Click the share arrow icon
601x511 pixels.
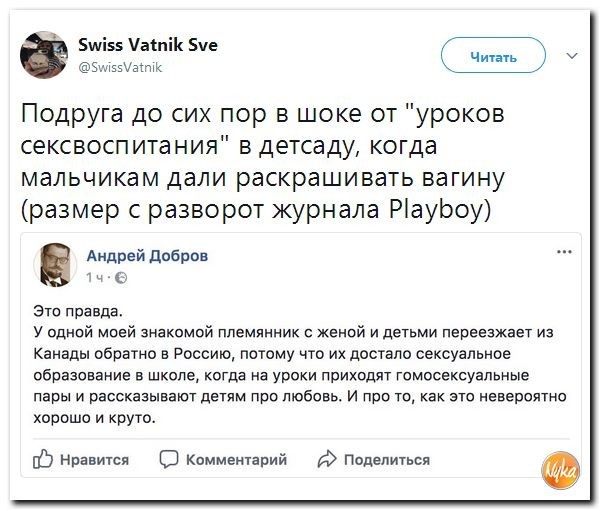pos(326,459)
